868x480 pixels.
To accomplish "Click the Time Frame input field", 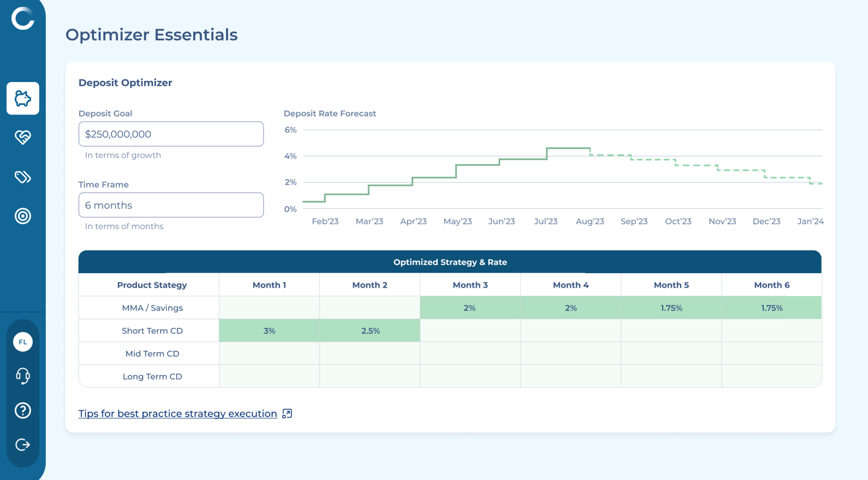I will (171, 205).
